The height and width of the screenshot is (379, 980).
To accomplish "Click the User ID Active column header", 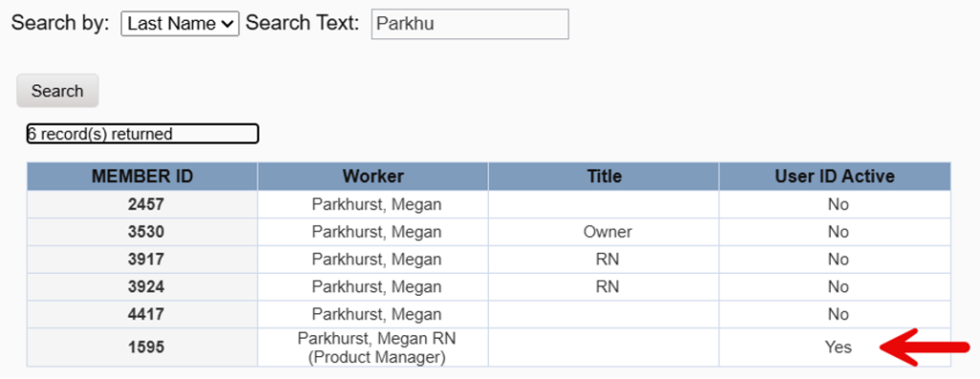I will pyautogui.click(x=835, y=176).
